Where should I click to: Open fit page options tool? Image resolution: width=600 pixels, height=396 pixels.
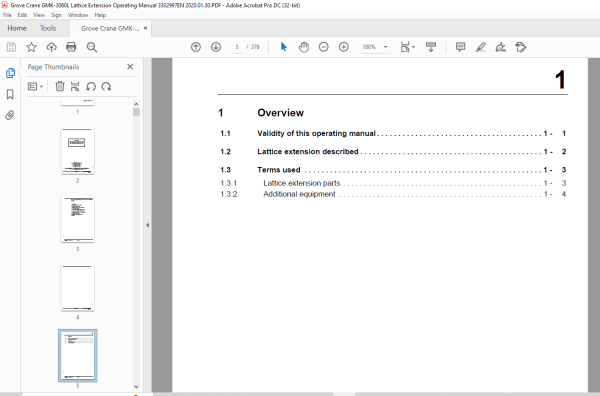pos(407,47)
